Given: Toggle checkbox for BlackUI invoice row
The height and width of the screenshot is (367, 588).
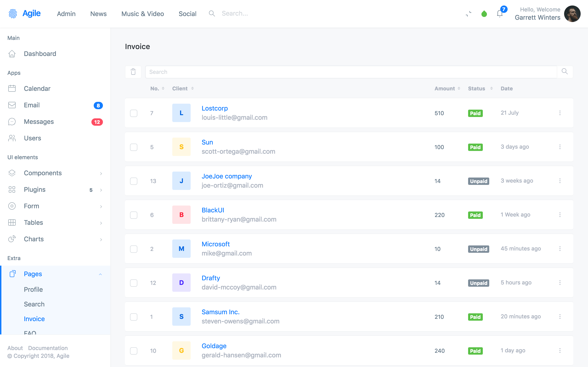Looking at the screenshot, I should [133, 214].
